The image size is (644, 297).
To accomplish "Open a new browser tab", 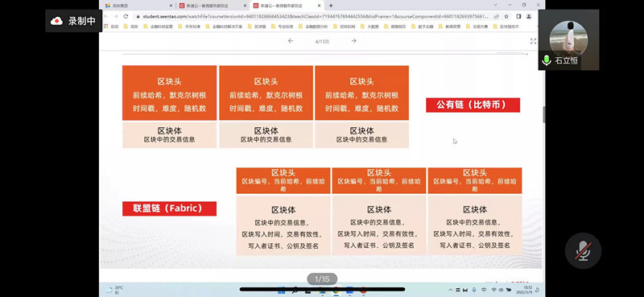I will point(331,6).
